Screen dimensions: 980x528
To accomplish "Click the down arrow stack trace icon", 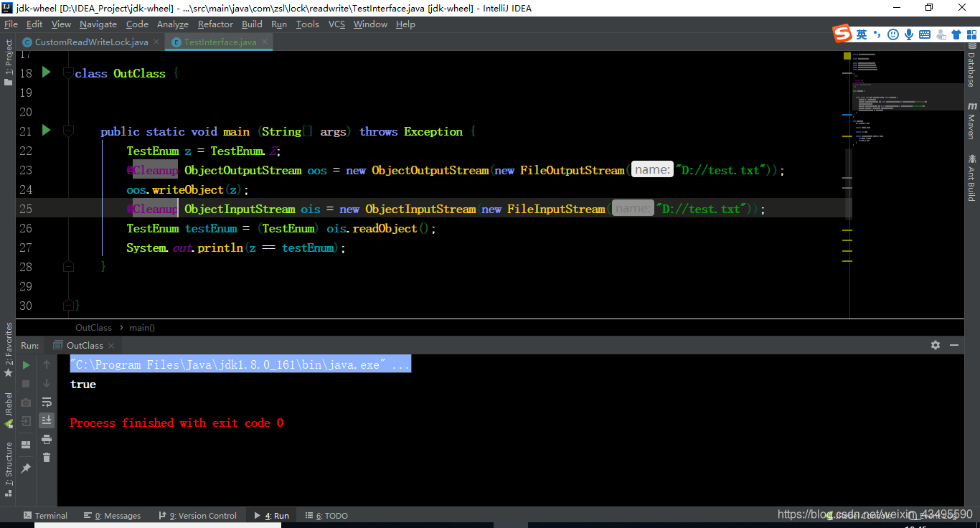I will 47,384.
